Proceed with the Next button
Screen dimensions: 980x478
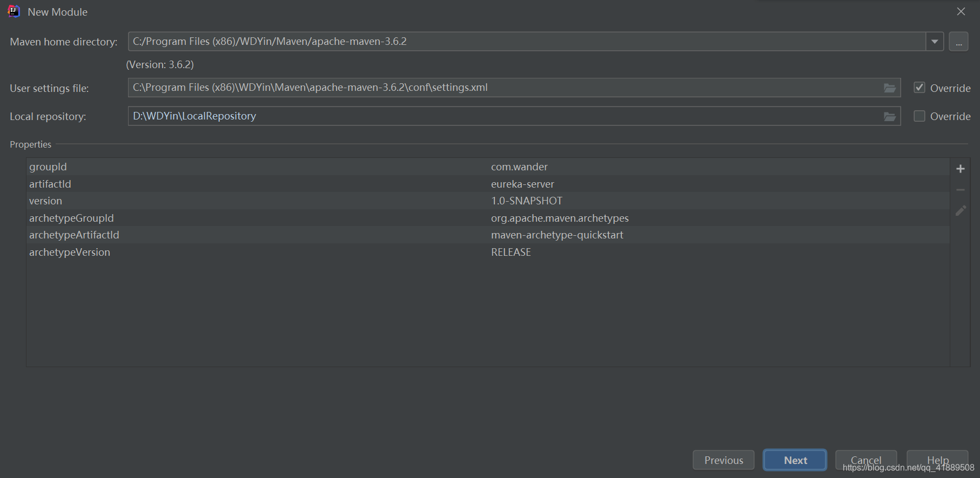click(x=795, y=460)
